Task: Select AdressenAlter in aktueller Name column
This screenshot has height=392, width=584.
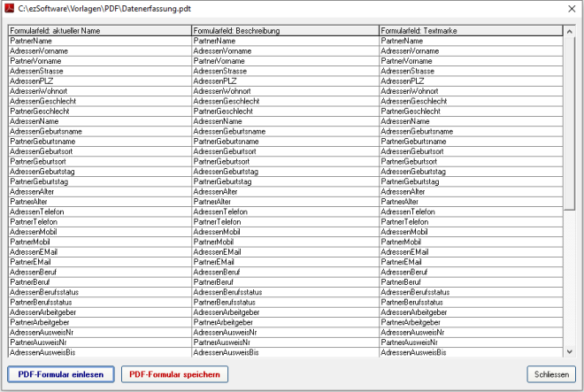Action: tap(100, 192)
